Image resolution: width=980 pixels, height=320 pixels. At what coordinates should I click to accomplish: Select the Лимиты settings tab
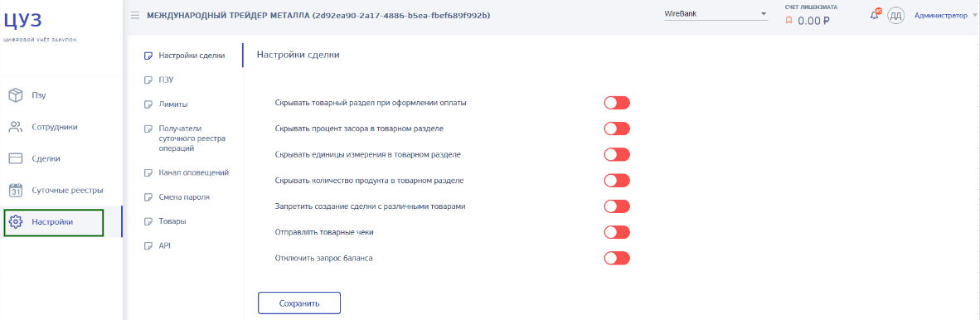point(173,104)
